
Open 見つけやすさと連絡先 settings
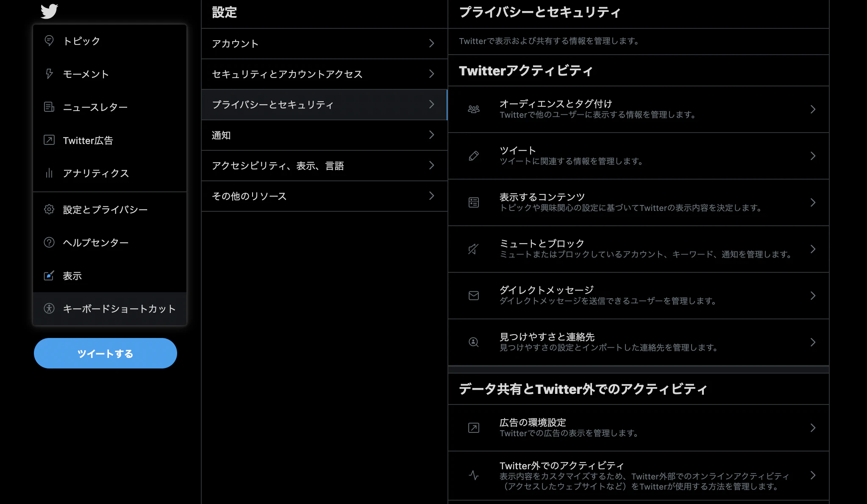click(x=639, y=342)
